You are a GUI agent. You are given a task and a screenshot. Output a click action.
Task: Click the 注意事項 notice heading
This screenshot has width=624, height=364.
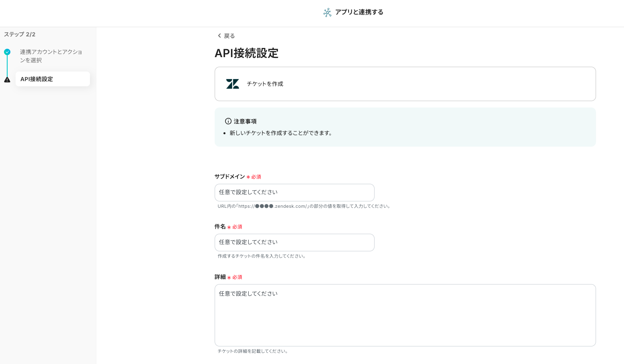coord(245,121)
